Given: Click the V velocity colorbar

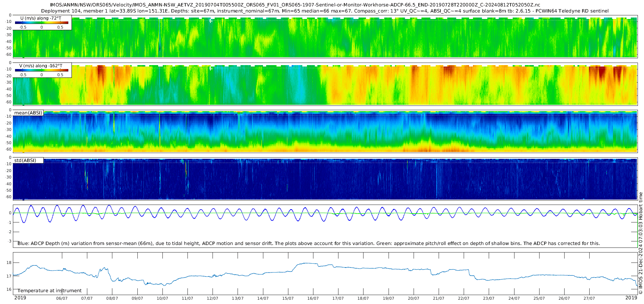Looking at the screenshot, I should 42,70.
